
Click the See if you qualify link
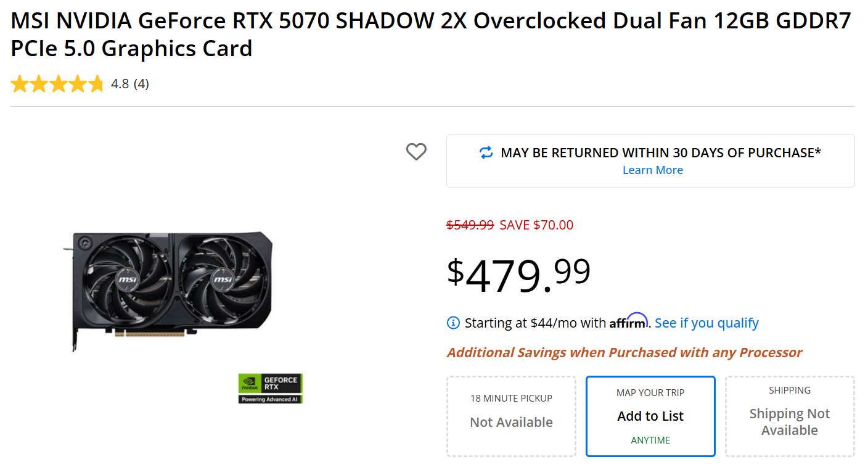coord(706,323)
